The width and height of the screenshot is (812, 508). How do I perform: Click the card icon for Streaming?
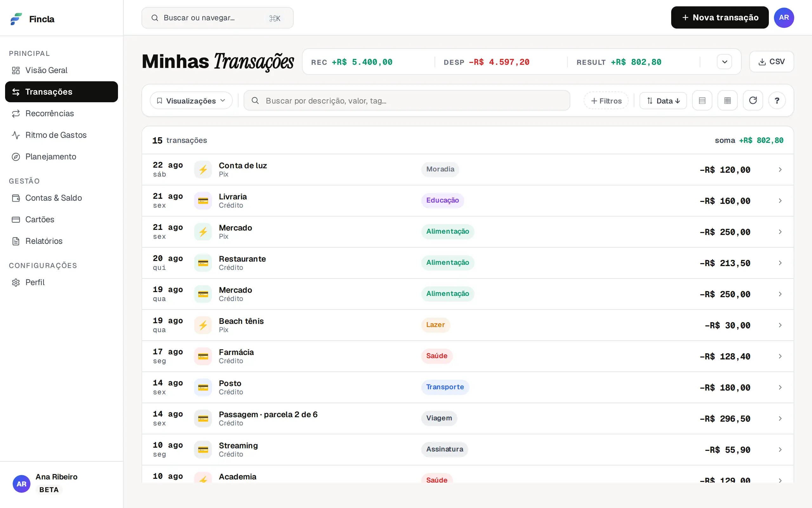203,450
